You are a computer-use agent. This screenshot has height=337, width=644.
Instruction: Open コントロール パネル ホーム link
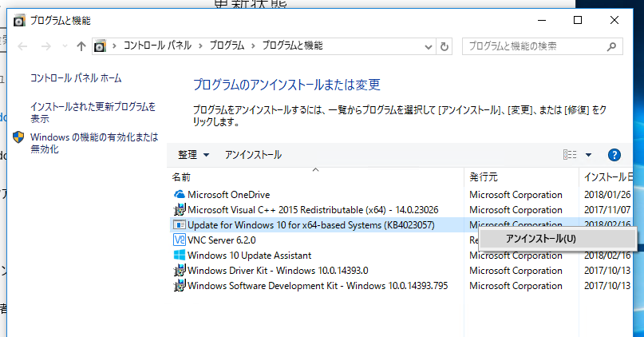tap(76, 78)
